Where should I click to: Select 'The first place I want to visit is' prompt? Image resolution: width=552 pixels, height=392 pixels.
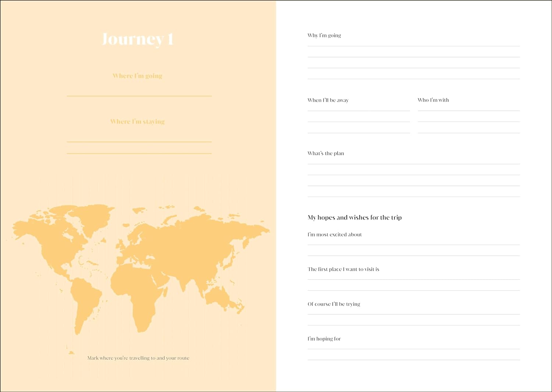tap(343, 269)
